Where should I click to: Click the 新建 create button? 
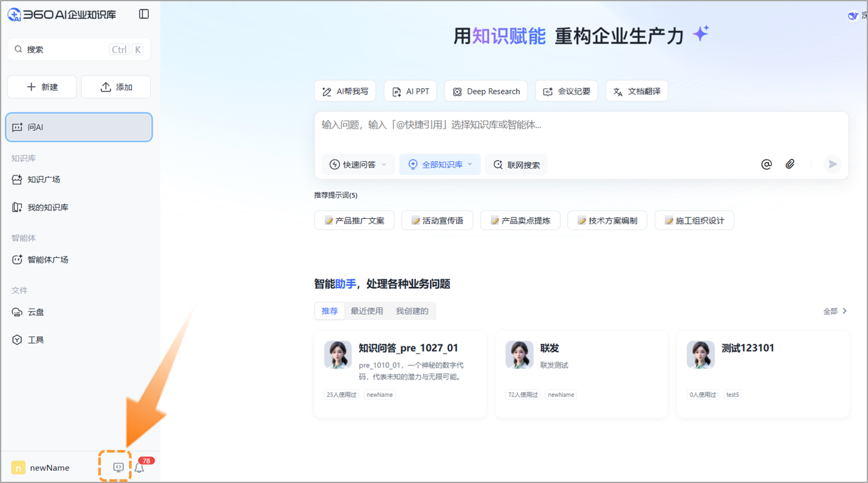click(41, 86)
